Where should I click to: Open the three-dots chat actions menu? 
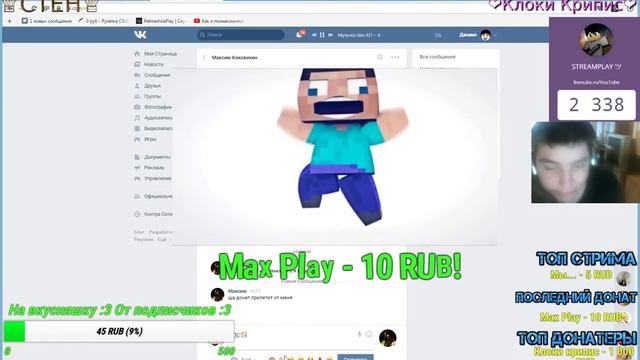(395, 57)
